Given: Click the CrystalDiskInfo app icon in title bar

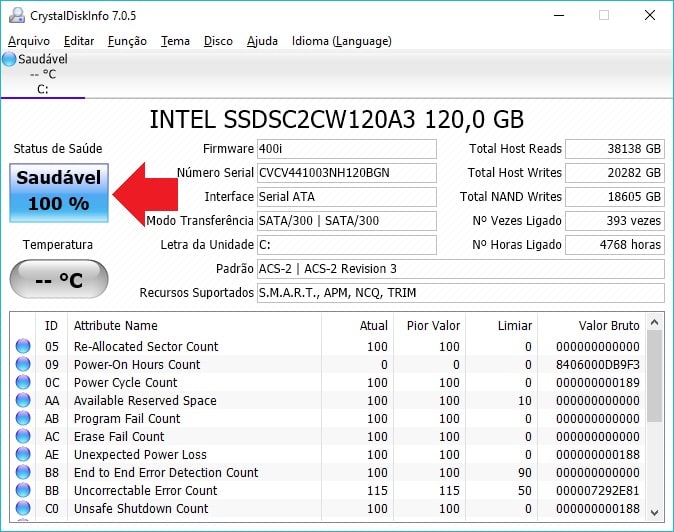Looking at the screenshot, I should coord(17,15).
